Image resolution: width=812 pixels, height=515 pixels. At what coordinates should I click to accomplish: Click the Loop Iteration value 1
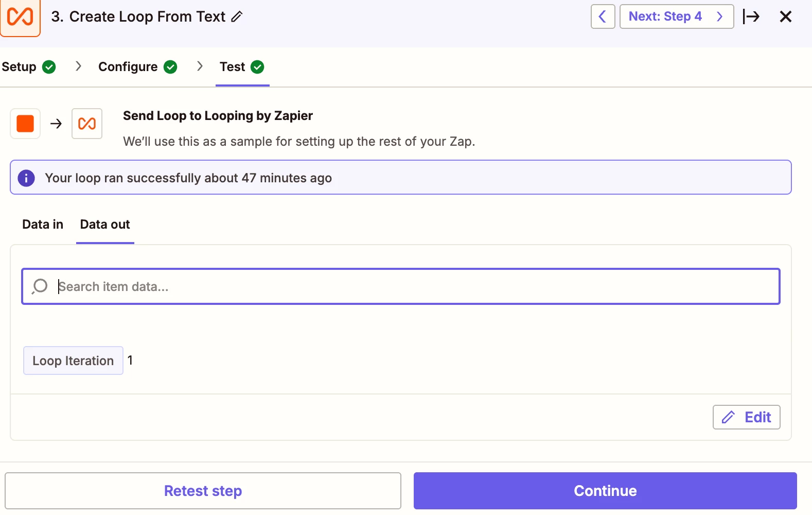click(x=130, y=360)
